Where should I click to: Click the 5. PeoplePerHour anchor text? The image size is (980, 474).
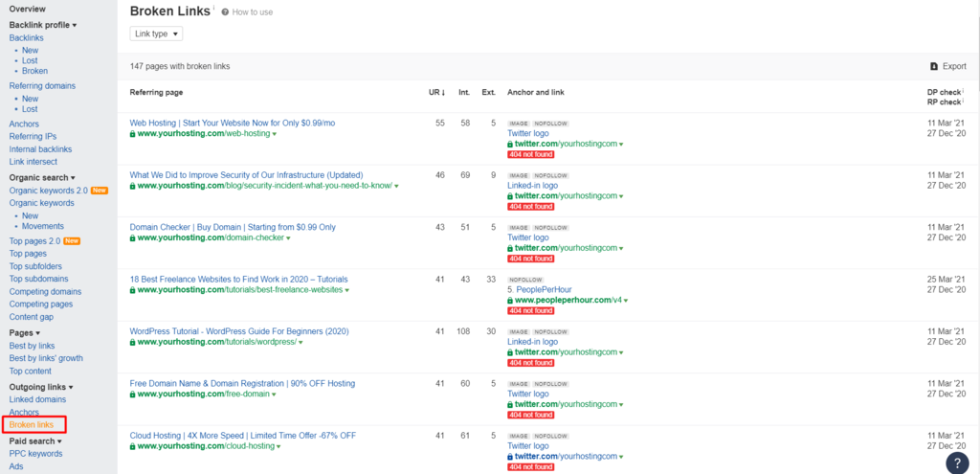click(x=540, y=289)
